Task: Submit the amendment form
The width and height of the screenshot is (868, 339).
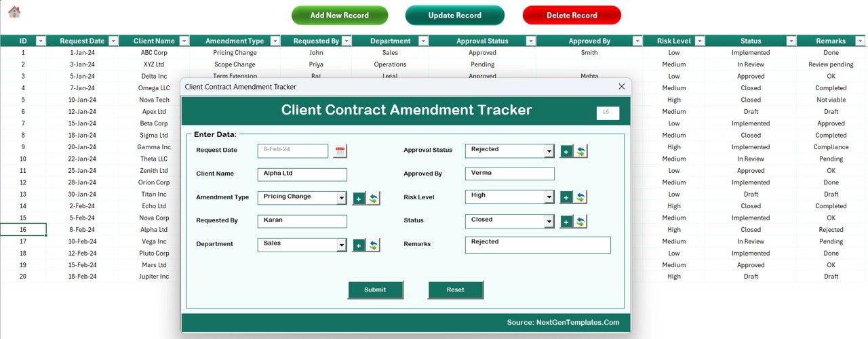Action: tap(375, 290)
